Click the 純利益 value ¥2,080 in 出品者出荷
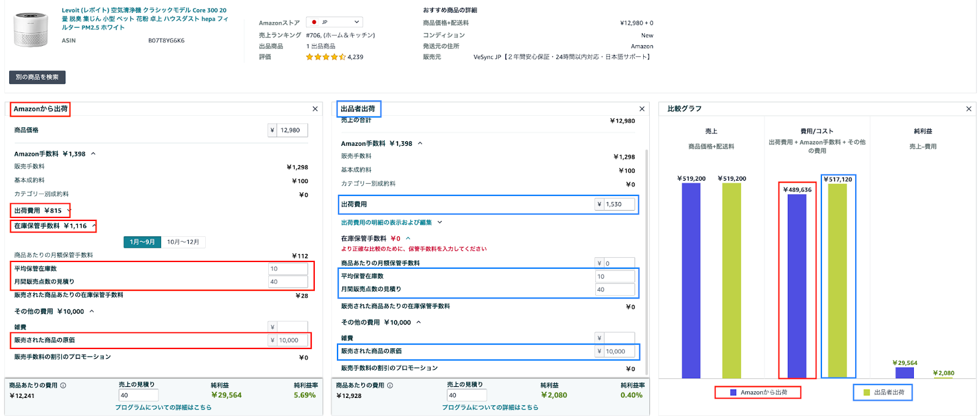Image resolution: width=980 pixels, height=420 pixels. 554,396
